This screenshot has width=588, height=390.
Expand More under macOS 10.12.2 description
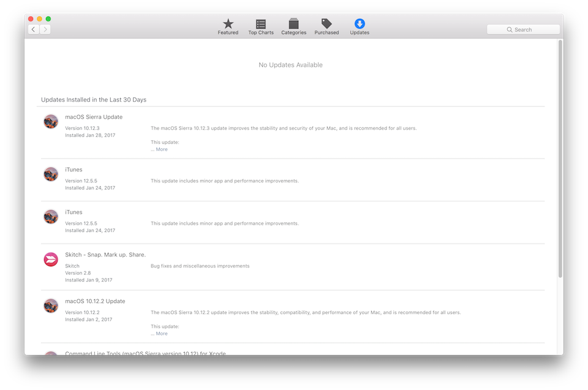point(162,334)
